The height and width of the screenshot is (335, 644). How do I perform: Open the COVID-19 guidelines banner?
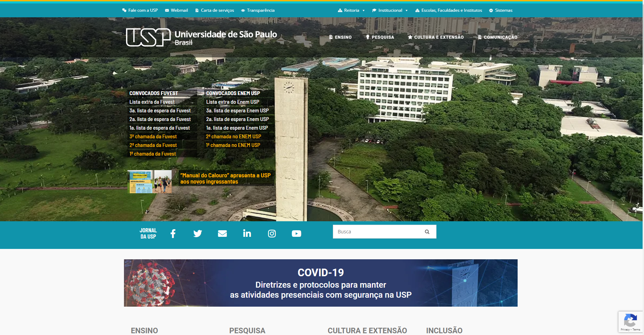click(x=320, y=283)
